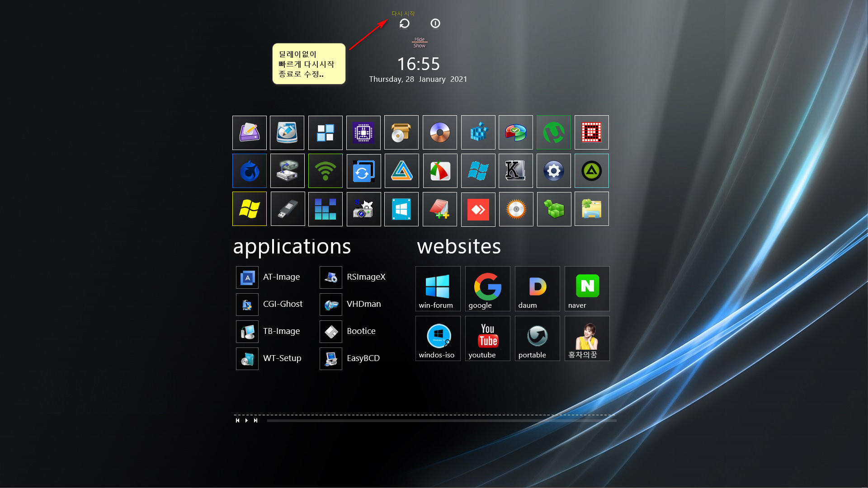Launch FastStone Capture red-green icon
Image resolution: width=868 pixels, height=488 pixels.
(440, 171)
